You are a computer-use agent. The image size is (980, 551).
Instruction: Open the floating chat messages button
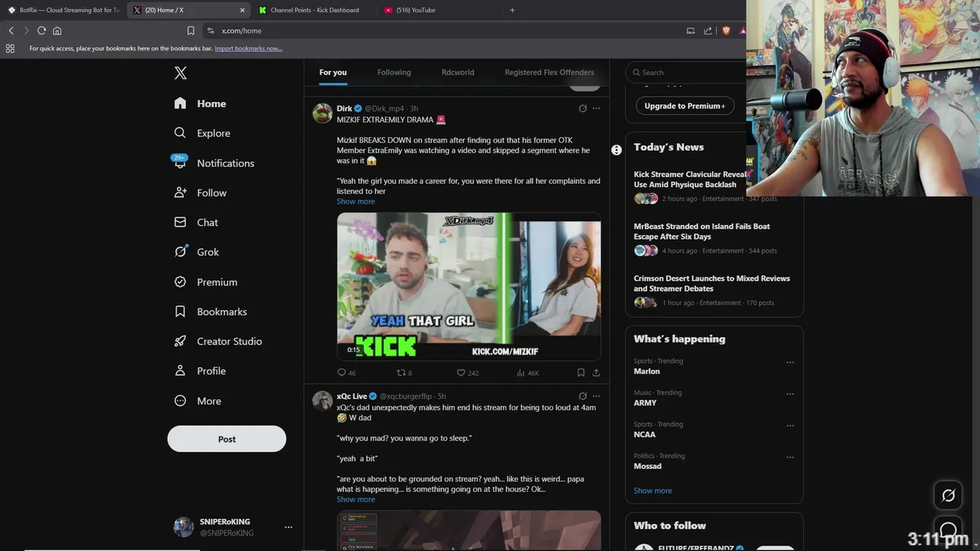coord(948,530)
